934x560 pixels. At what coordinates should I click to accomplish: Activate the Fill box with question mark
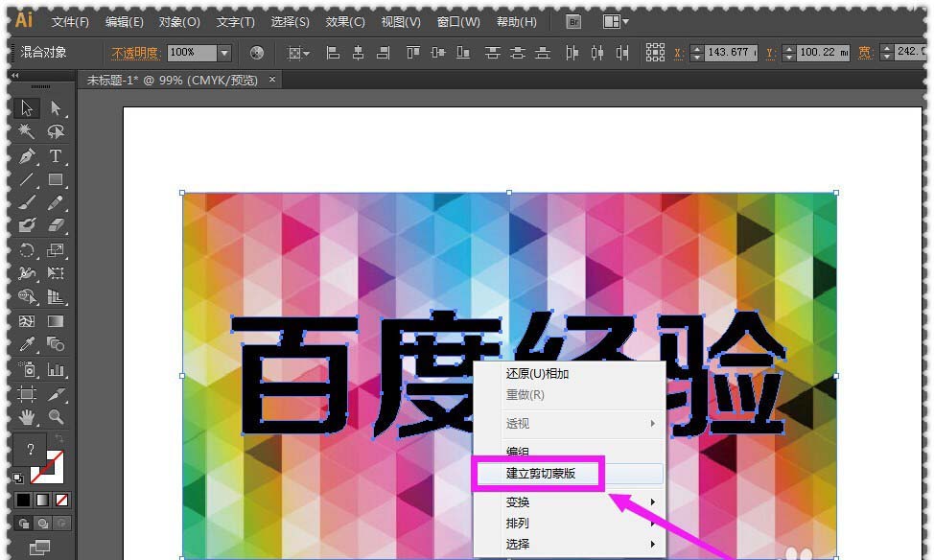tap(31, 449)
